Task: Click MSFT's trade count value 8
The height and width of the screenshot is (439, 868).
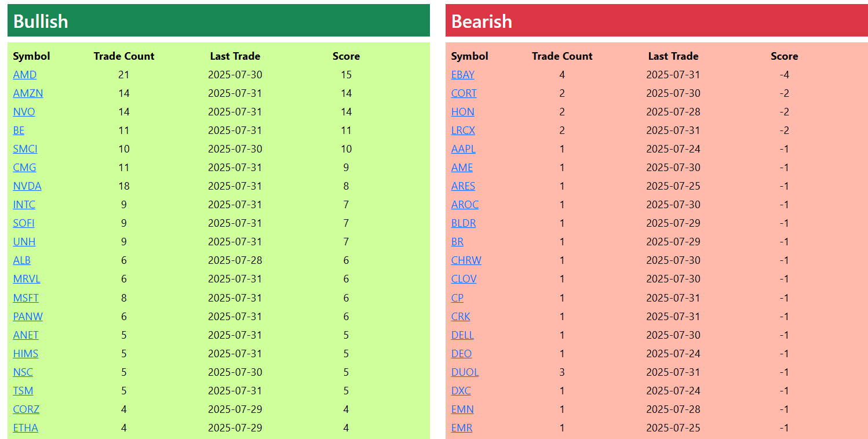Action: pyautogui.click(x=124, y=298)
